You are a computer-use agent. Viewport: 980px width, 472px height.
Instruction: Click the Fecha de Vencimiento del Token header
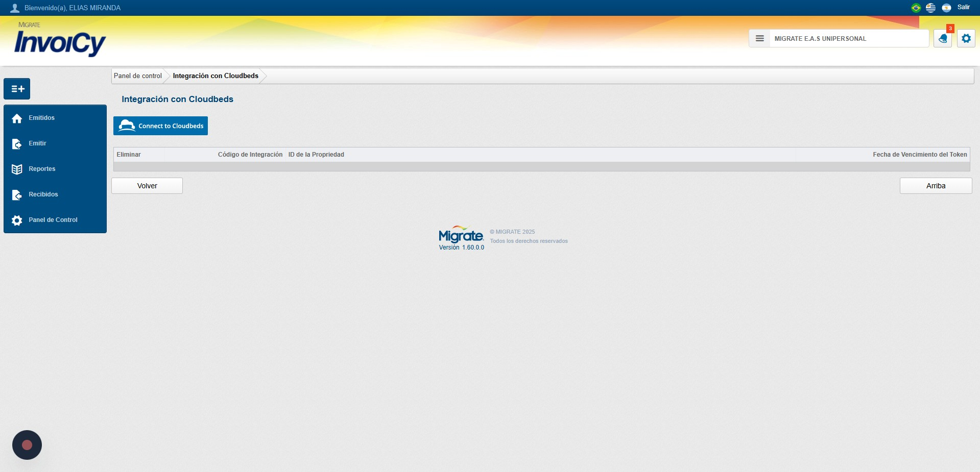pos(920,155)
